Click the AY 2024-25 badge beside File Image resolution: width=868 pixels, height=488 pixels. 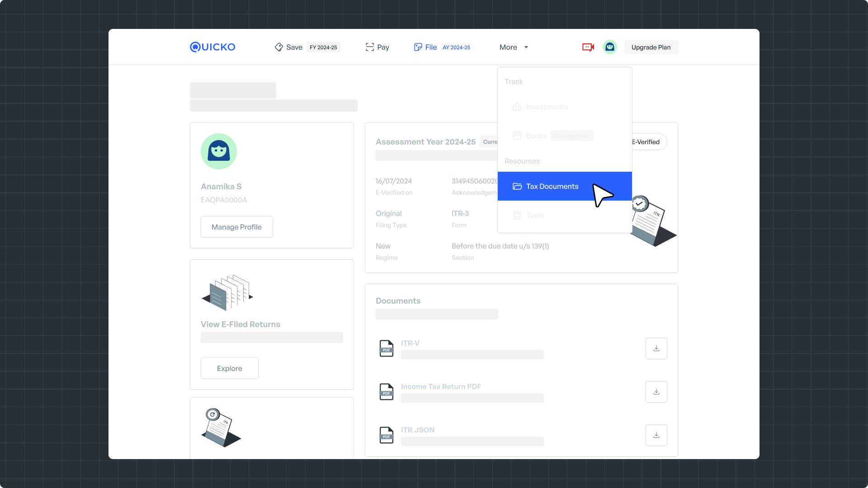click(456, 47)
